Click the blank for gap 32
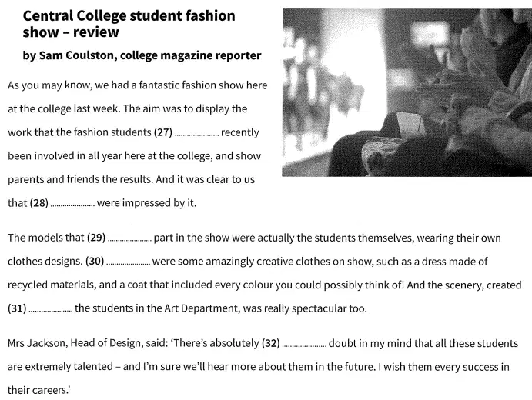Screen dimensions: 532x400 304,346
